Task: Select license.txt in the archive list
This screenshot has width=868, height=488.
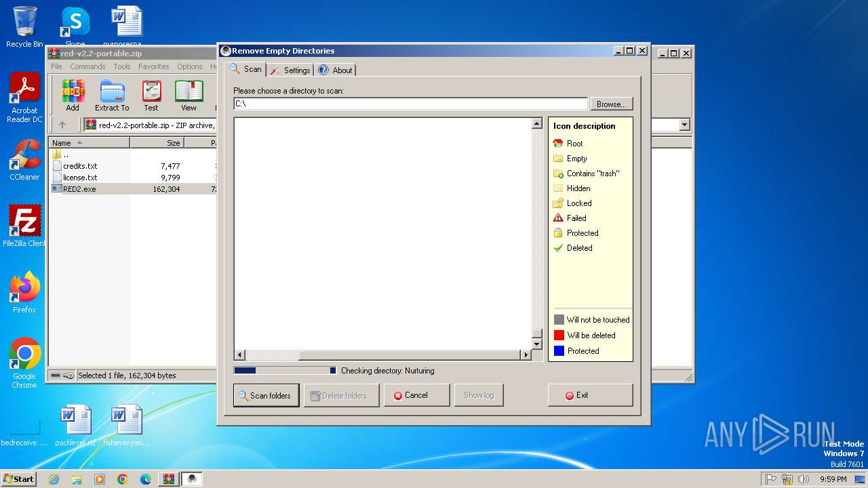Action: (x=80, y=178)
